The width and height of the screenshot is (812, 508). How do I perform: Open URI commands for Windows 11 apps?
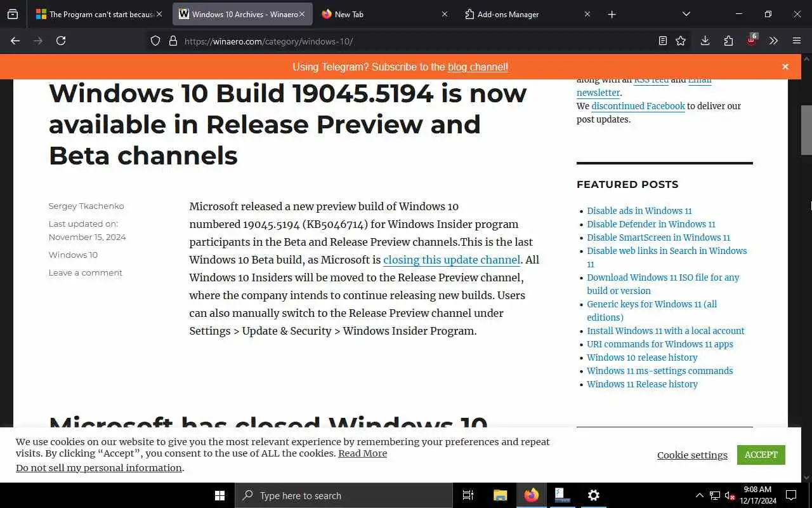(x=660, y=344)
